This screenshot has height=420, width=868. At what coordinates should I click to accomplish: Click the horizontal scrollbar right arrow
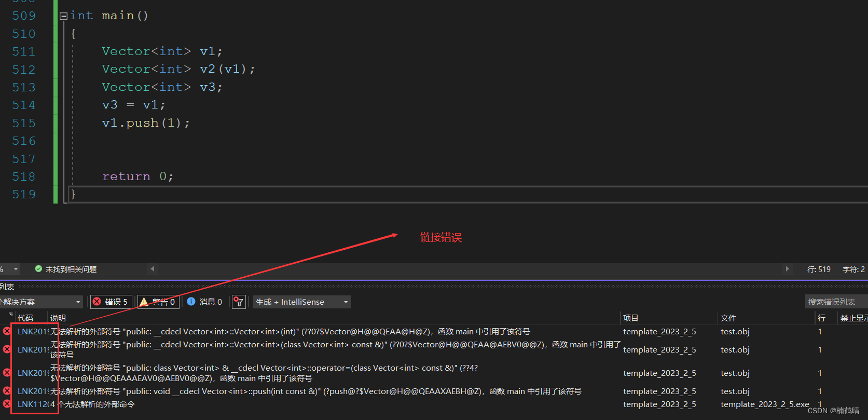(787, 269)
